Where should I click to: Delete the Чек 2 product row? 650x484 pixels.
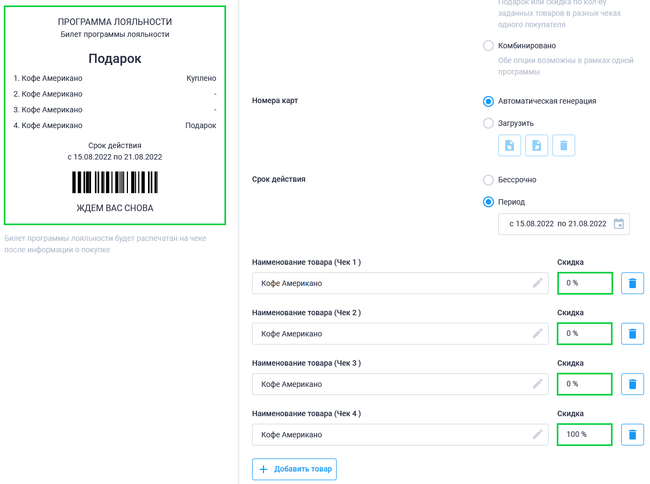632,334
